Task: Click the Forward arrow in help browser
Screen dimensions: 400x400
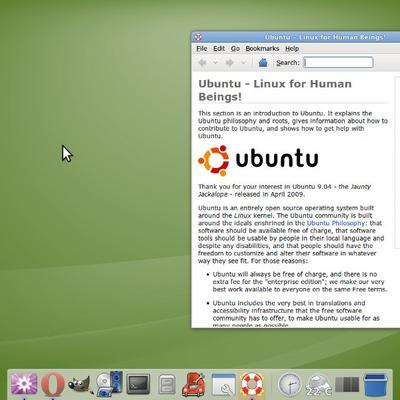Action: pyautogui.click(x=230, y=62)
